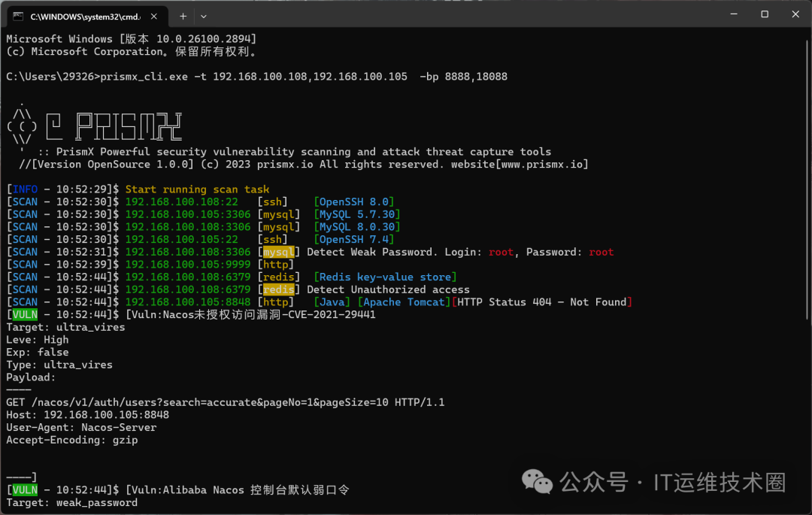Click the prismx_cli.exe command line text
Viewport: 812px width, 515px height.
[257, 77]
